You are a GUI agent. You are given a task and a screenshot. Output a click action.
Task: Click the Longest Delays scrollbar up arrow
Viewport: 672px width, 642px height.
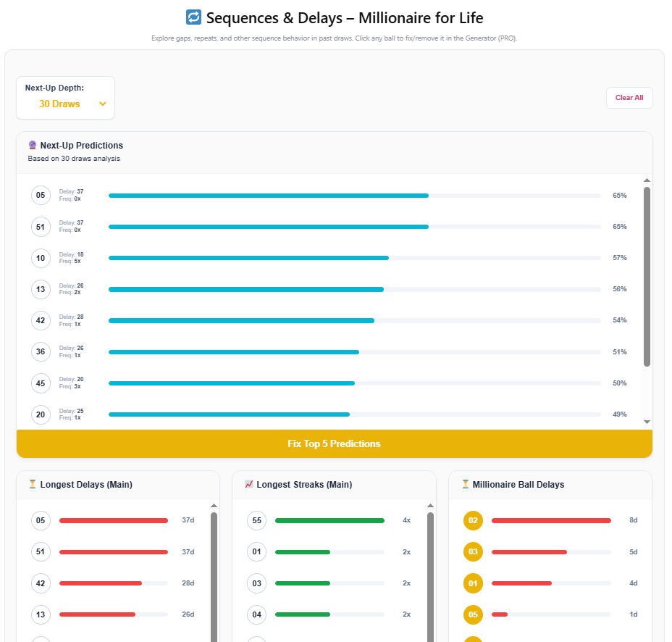214,506
